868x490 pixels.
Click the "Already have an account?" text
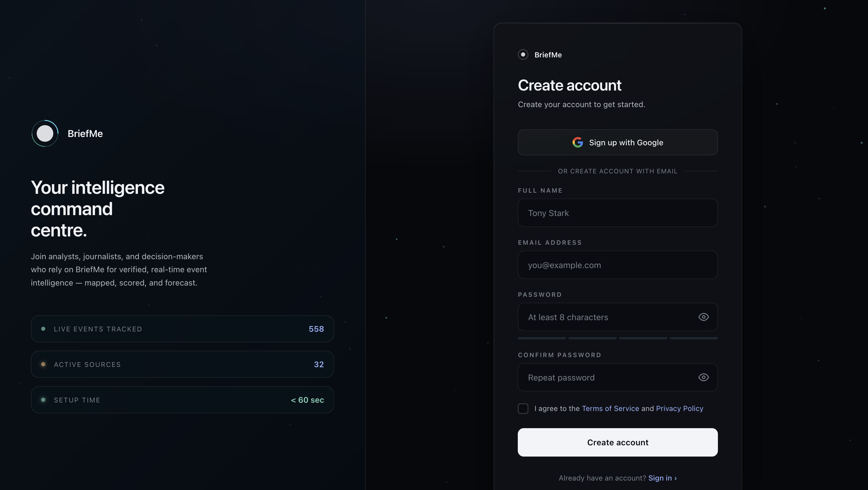click(602, 478)
